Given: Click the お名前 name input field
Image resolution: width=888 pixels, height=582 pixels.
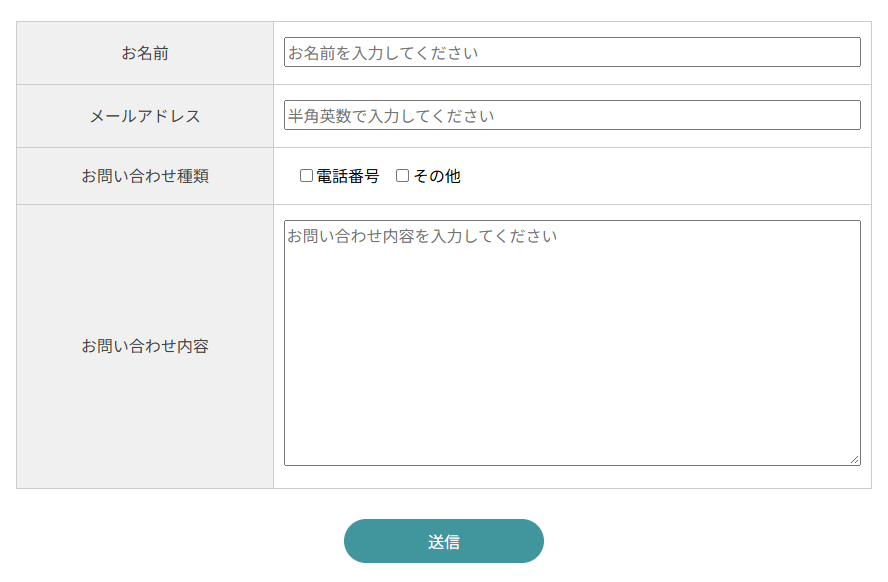Looking at the screenshot, I should point(572,52).
